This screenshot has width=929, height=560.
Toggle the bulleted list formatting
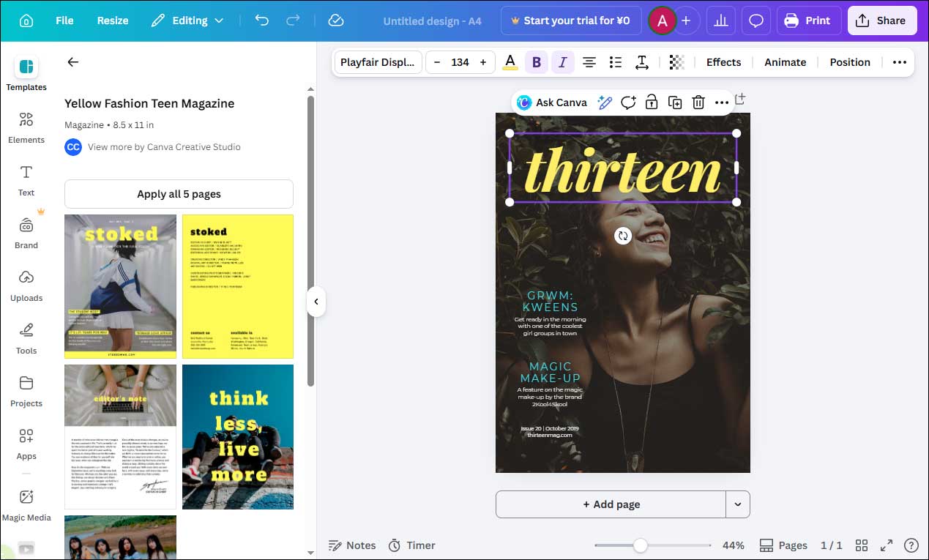[x=616, y=62]
